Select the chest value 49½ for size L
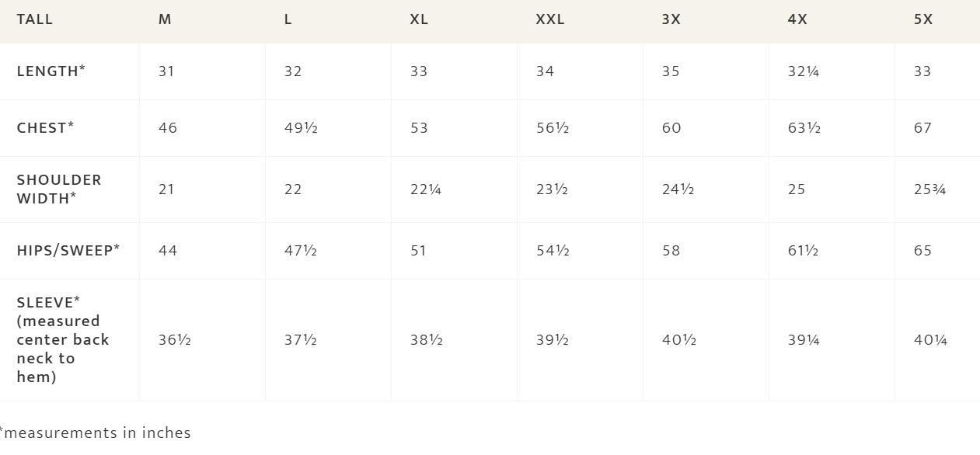Image resolution: width=980 pixels, height=455 pixels. coord(301,128)
